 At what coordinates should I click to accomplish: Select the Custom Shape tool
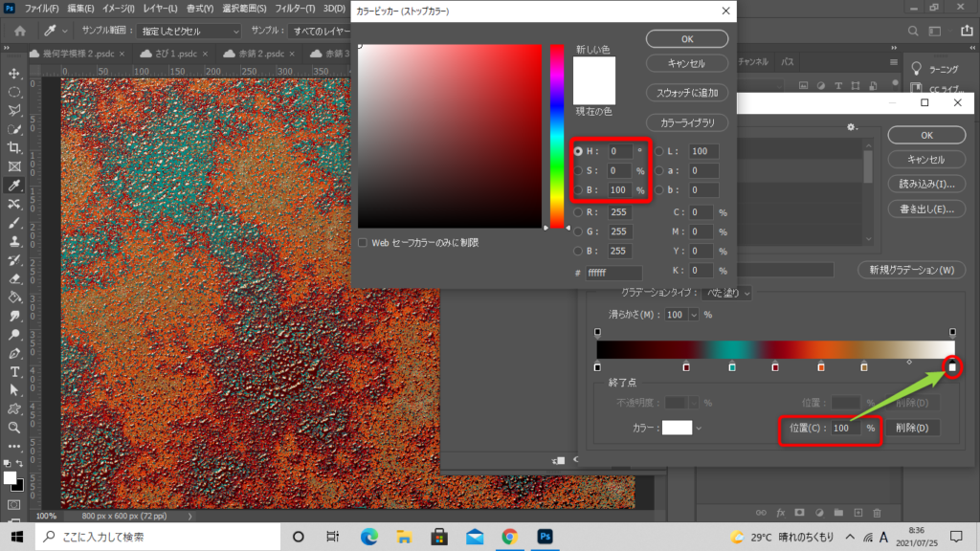pyautogui.click(x=13, y=409)
